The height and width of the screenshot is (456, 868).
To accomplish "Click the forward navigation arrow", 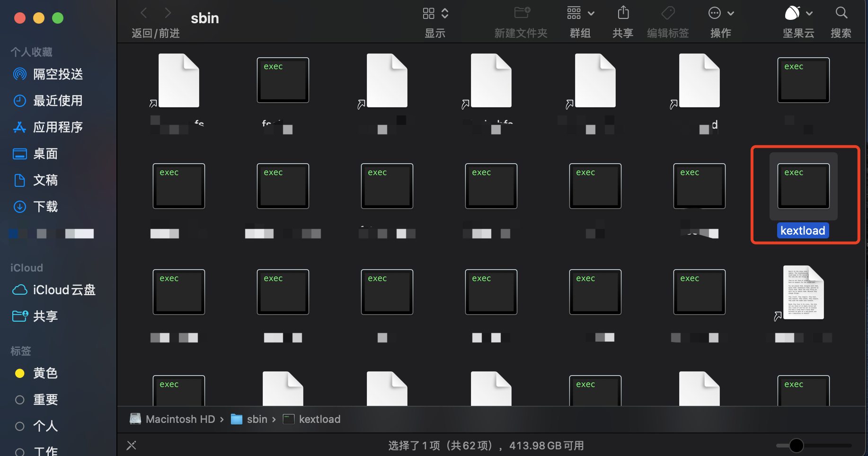I will pyautogui.click(x=168, y=13).
